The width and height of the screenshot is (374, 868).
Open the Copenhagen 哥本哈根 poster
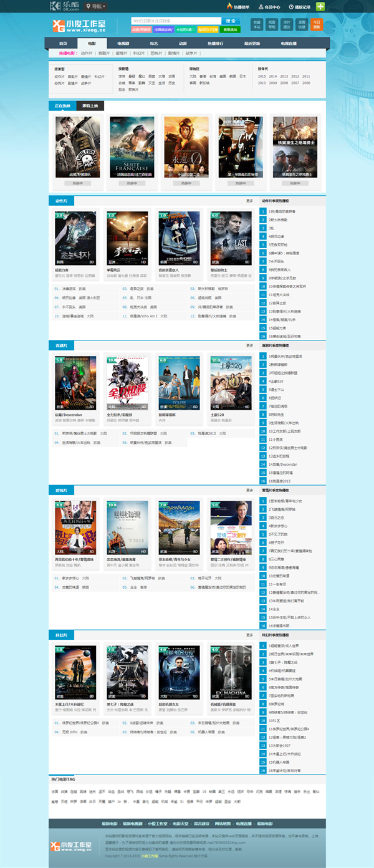pos(179,528)
